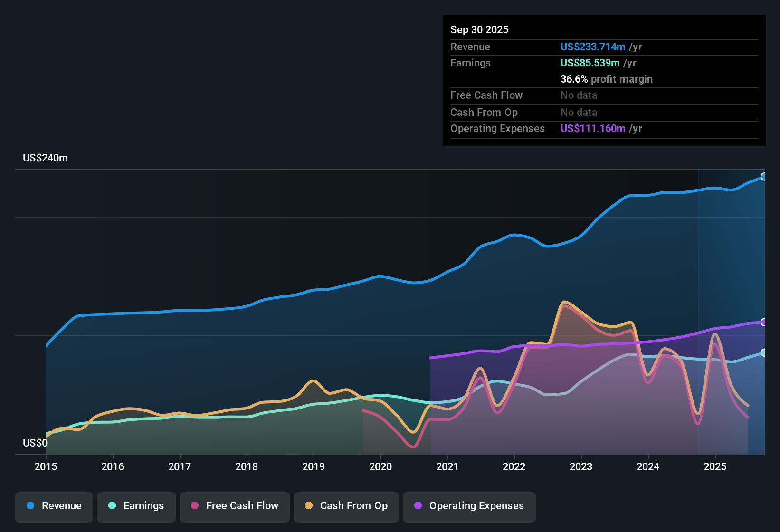This screenshot has width=780, height=532.
Task: Click the Free Cash Flow No data value
Action: (579, 95)
